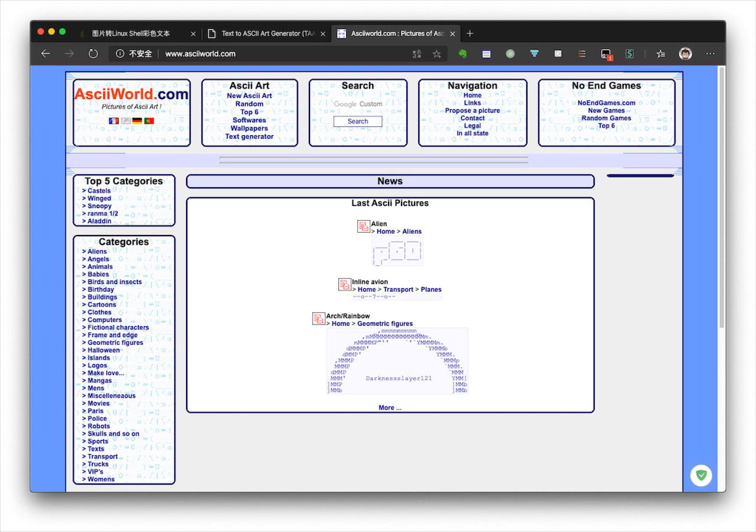Click the More ... link under pictures
Screen dimensions: 756x532
[390, 407]
